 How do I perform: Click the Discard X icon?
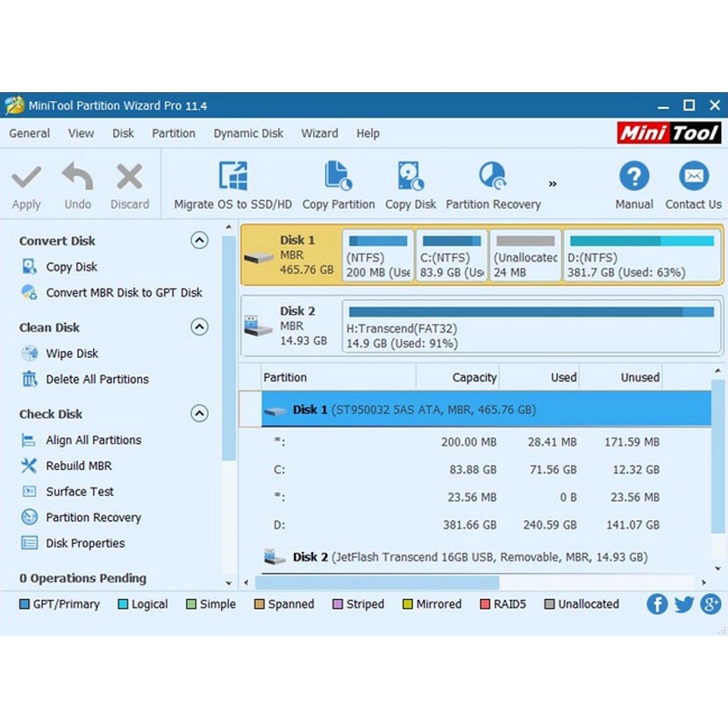[x=130, y=176]
